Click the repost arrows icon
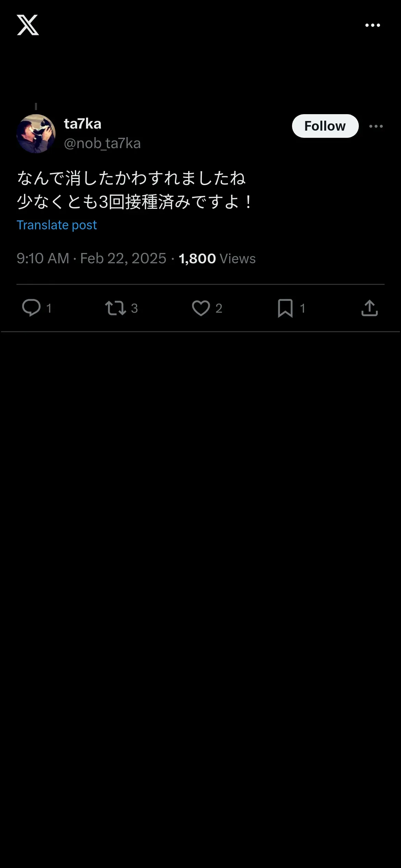The image size is (401, 868). click(x=116, y=308)
